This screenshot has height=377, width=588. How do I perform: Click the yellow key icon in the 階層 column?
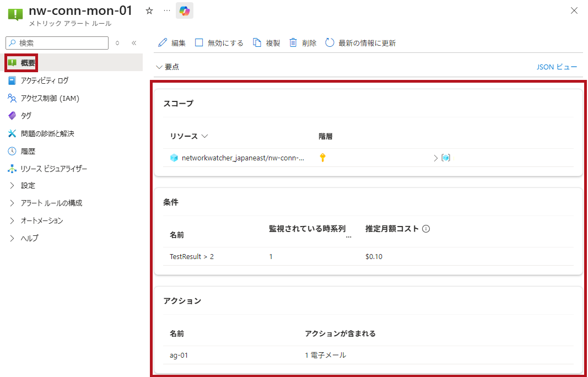(322, 158)
